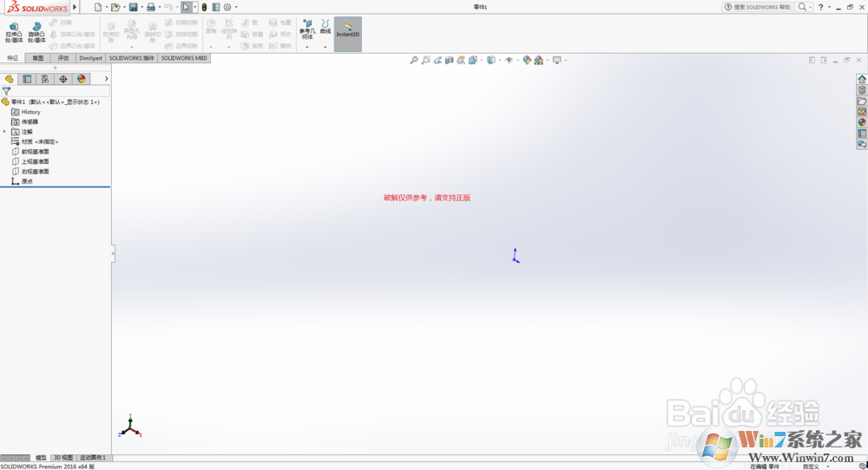The width and height of the screenshot is (868, 470).
Task: Open DisplayManager color ball tab
Action: coord(82,79)
